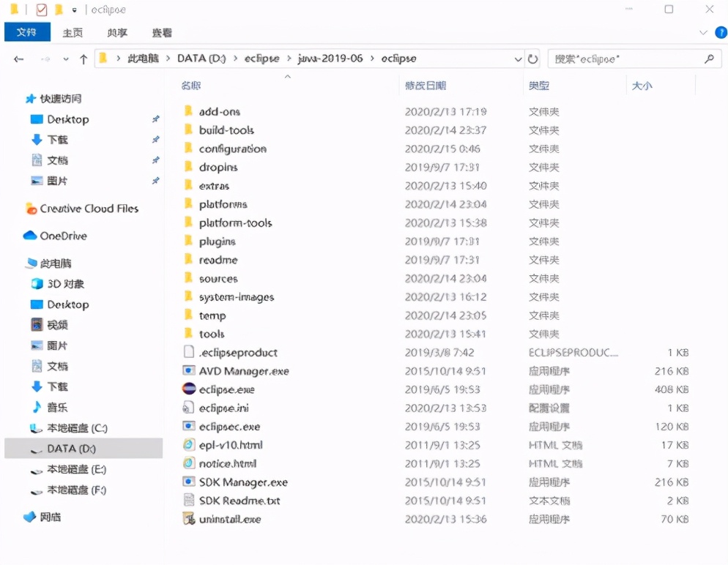Viewport: 728px width, 565px height.
Task: Click the eclipsec.exe icon
Action: coord(188,426)
